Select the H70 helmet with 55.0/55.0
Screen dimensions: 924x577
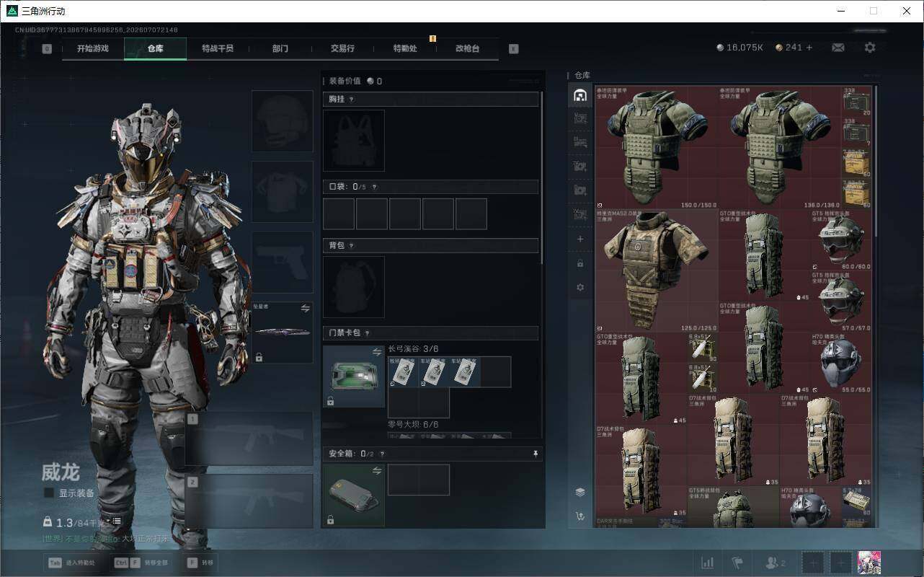click(841, 363)
